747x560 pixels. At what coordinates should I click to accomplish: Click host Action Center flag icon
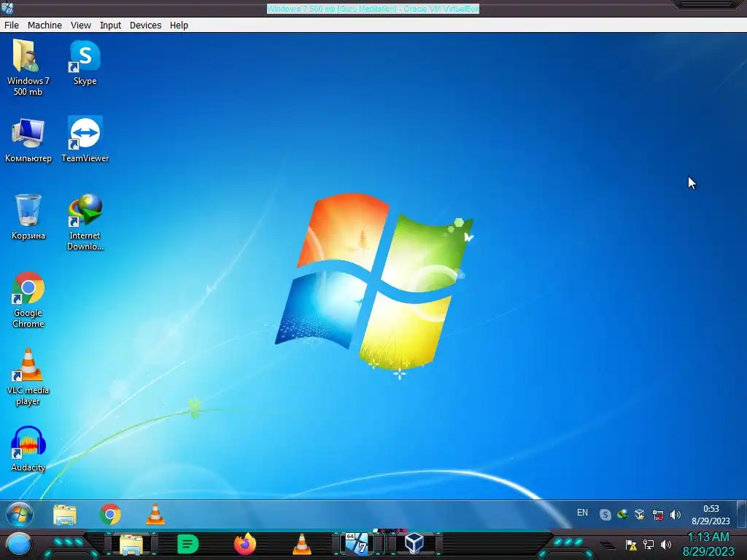tap(631, 545)
